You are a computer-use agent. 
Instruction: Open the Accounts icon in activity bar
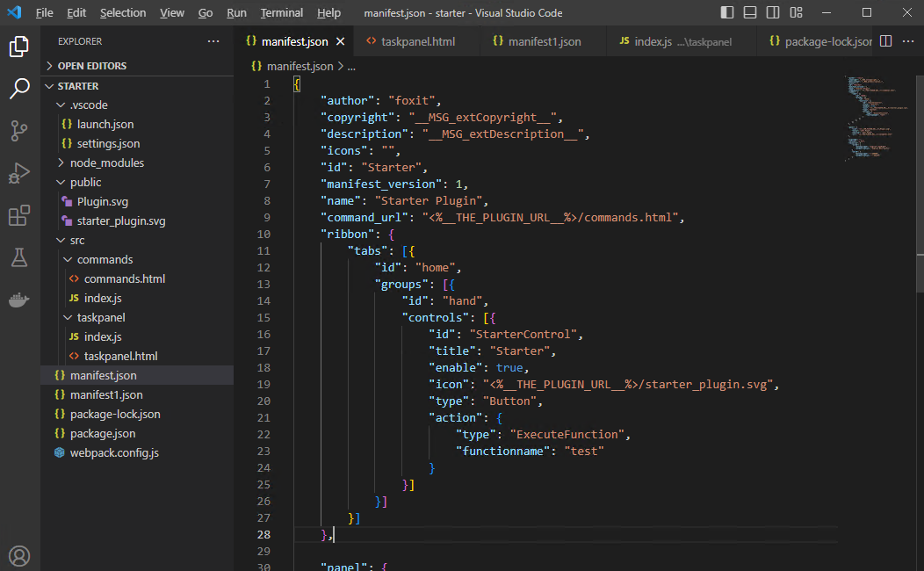click(x=18, y=556)
